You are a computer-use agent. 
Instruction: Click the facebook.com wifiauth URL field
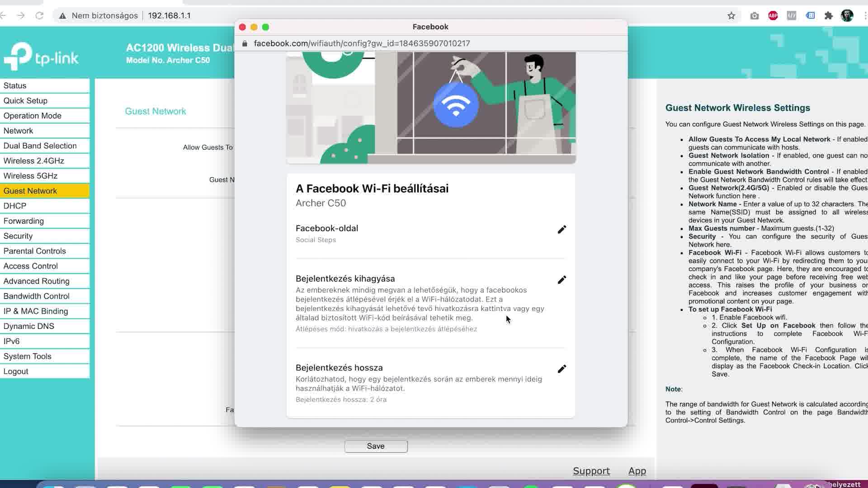point(362,43)
